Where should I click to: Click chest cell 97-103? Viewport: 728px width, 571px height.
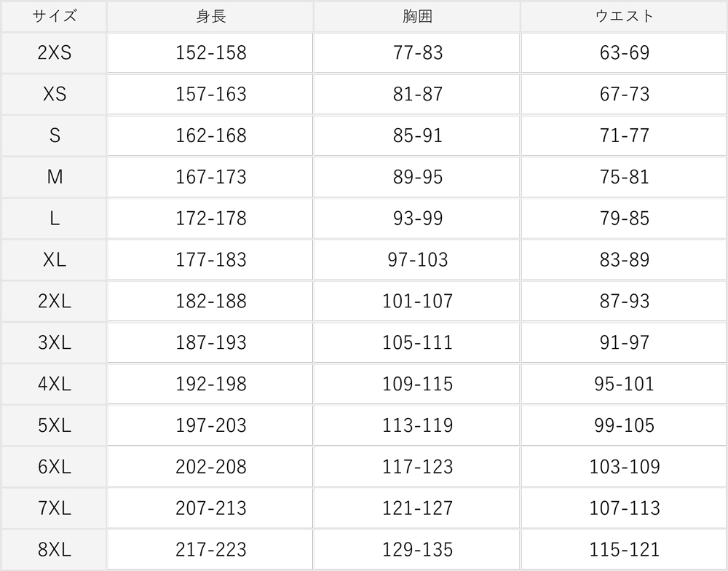[417, 260]
